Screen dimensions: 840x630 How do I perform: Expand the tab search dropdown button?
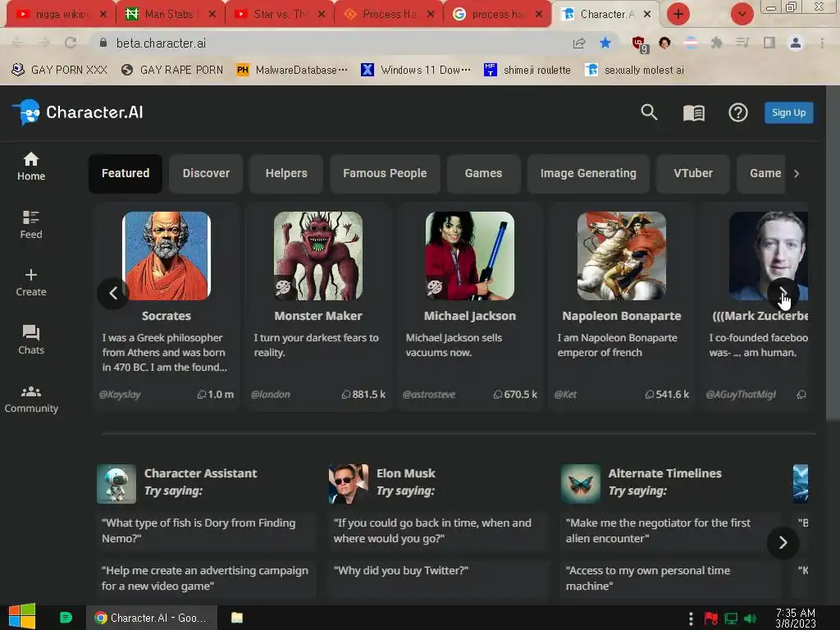742,14
